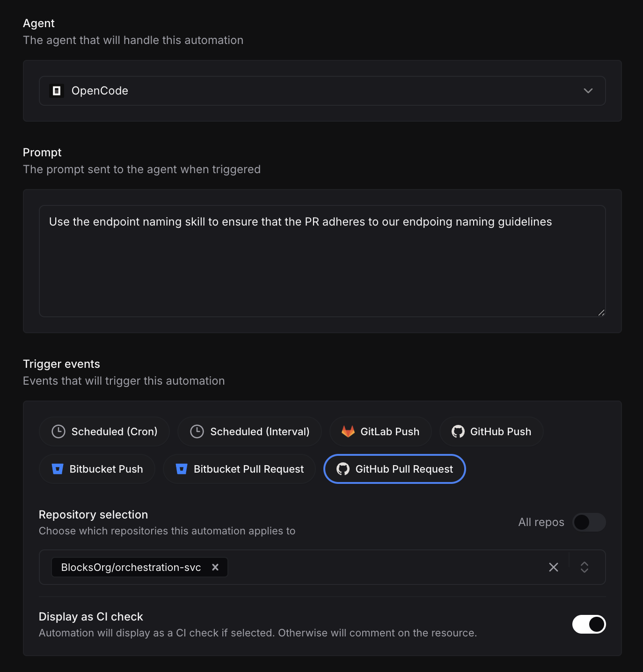643x672 pixels.
Task: Expand the repository selection list arrows
Action: (x=585, y=567)
